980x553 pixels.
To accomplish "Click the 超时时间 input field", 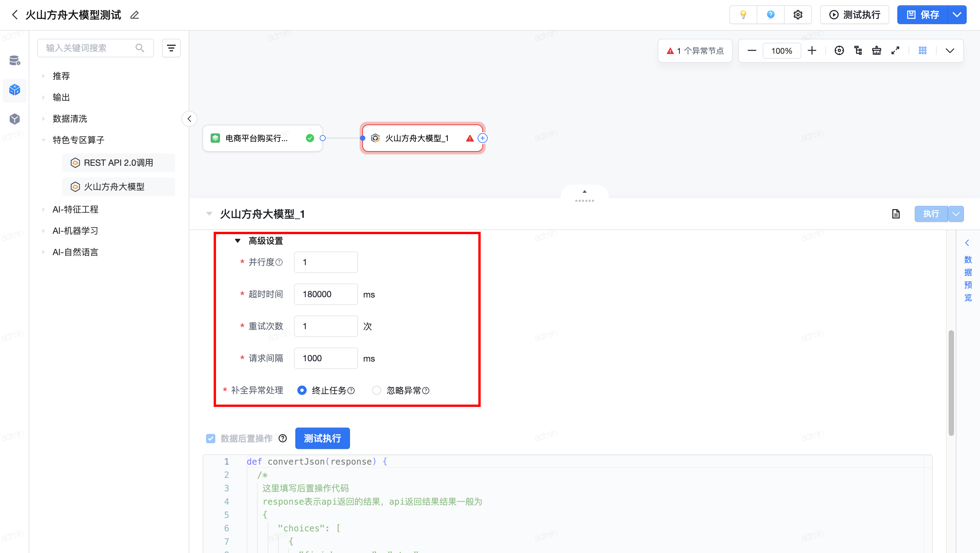I will [326, 294].
